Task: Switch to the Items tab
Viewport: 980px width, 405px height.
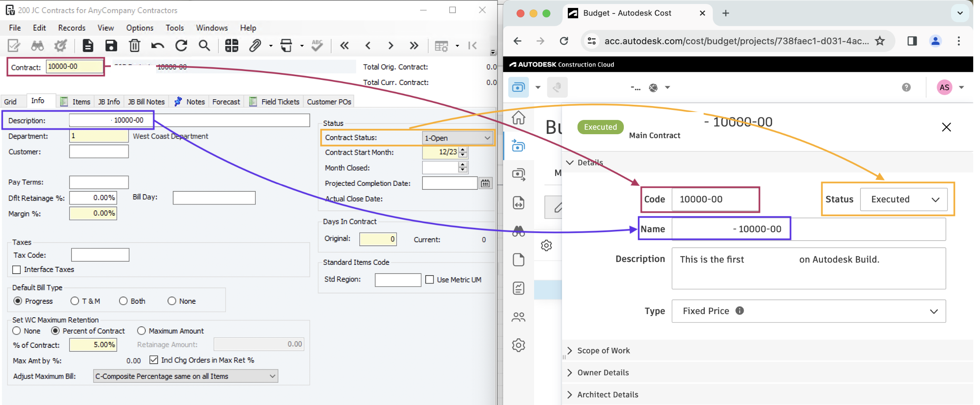Action: [76, 102]
